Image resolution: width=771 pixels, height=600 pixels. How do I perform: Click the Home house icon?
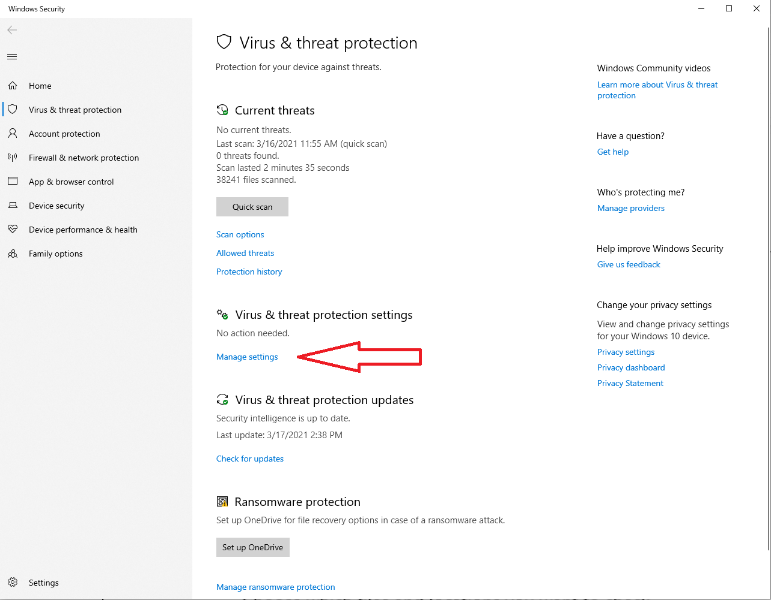(13, 86)
